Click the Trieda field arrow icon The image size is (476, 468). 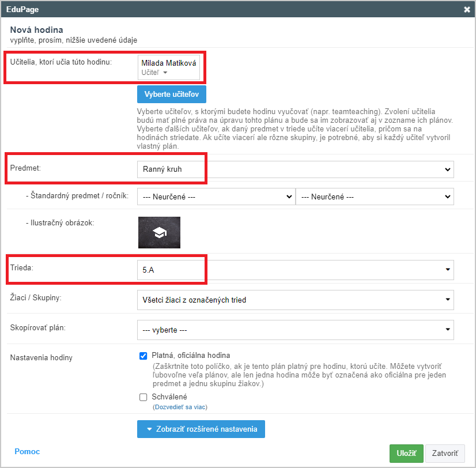(447, 270)
